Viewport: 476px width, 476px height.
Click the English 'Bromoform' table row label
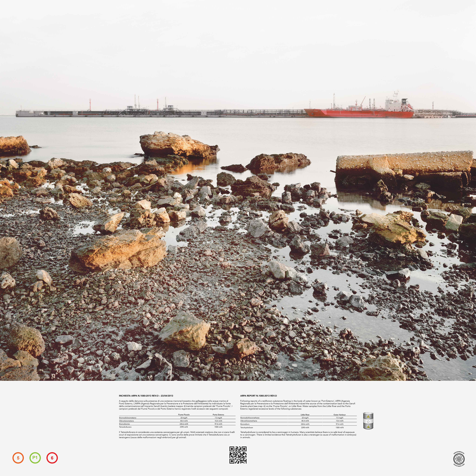click(x=245, y=424)
